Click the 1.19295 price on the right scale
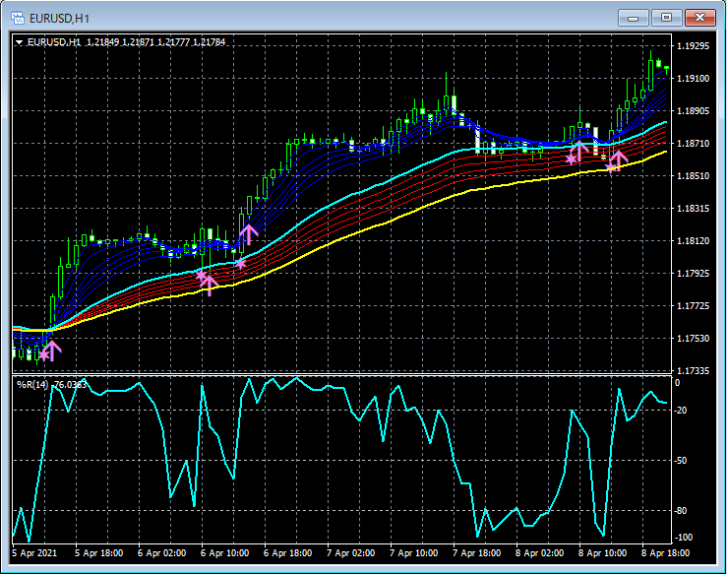Image resolution: width=728 pixels, height=574 pixels. point(695,46)
